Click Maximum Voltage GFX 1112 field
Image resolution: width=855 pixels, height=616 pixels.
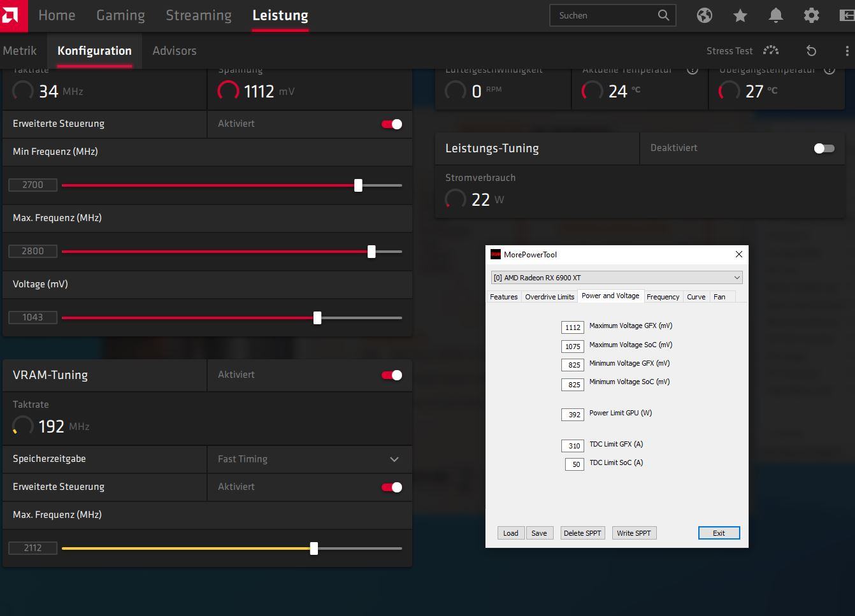573,327
